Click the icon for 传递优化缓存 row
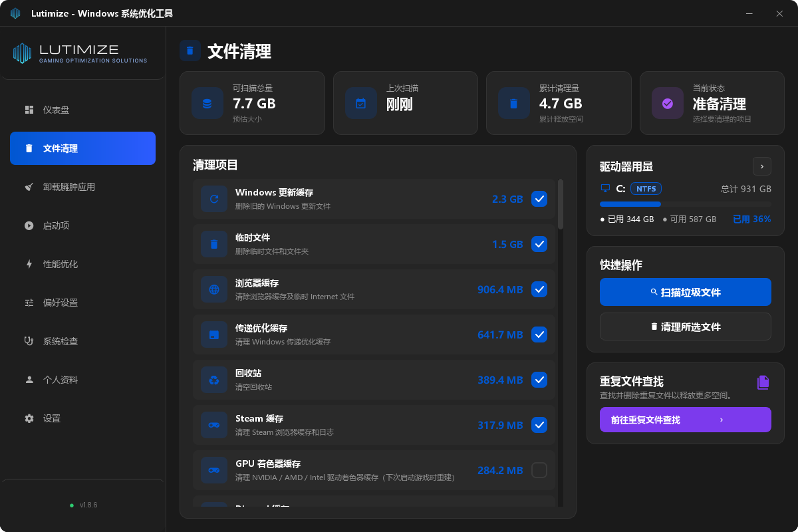 [214, 334]
